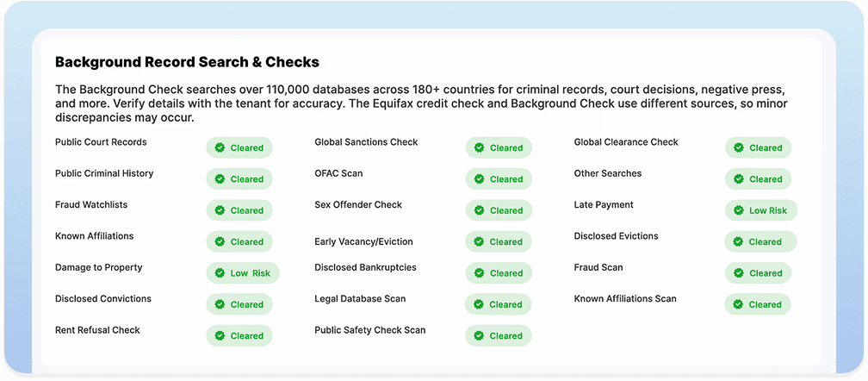868x381 pixels.
Task: Click the Legal Database Scan label
Action: (x=360, y=299)
